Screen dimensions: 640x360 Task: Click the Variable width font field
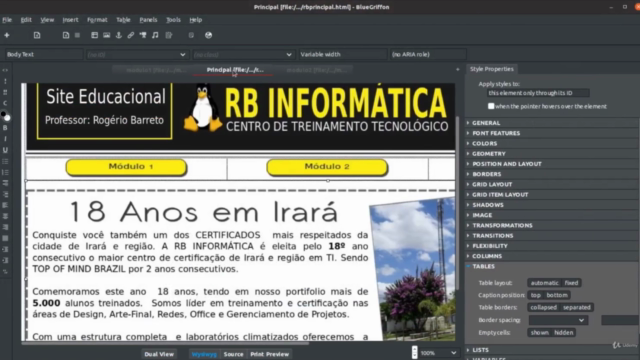click(342, 54)
